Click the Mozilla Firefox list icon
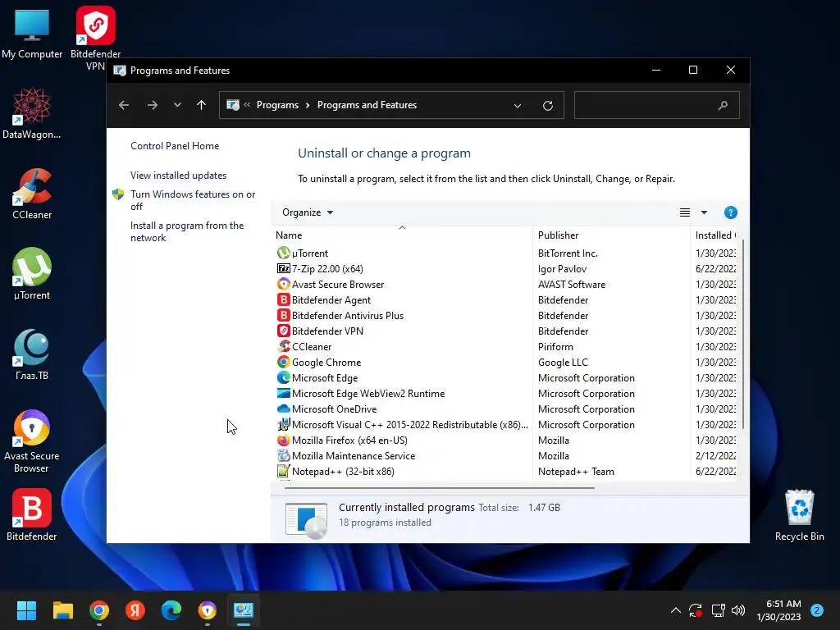This screenshot has width=840, height=630. 283,440
